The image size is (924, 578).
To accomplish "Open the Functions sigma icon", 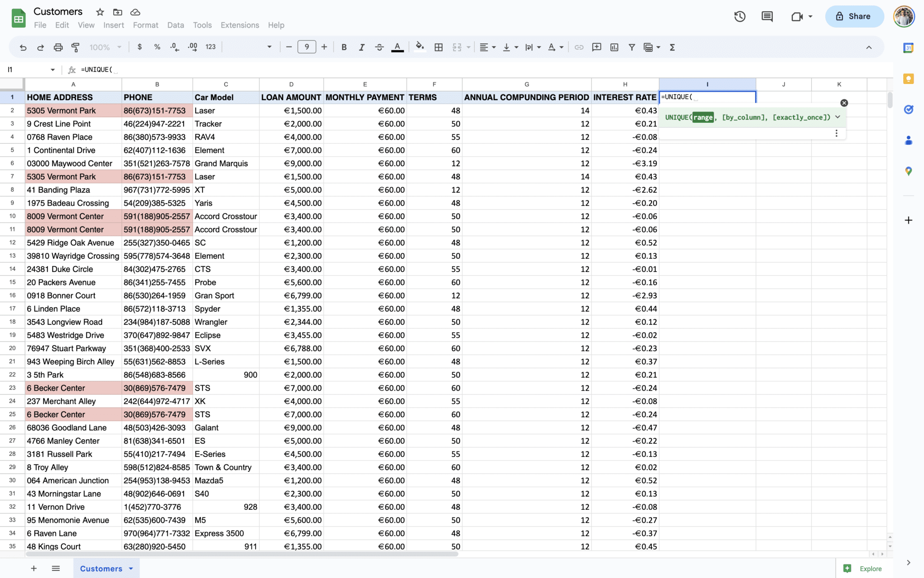I will (672, 47).
